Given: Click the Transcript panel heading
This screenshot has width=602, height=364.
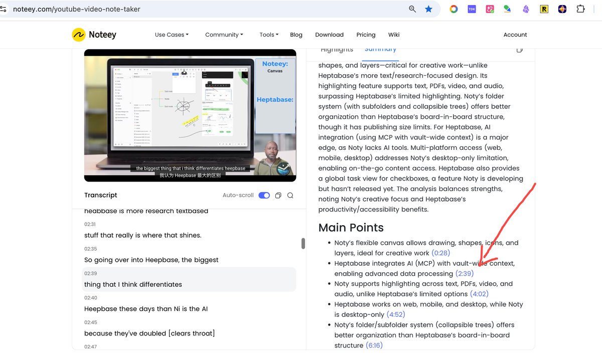Looking at the screenshot, I should (100, 195).
